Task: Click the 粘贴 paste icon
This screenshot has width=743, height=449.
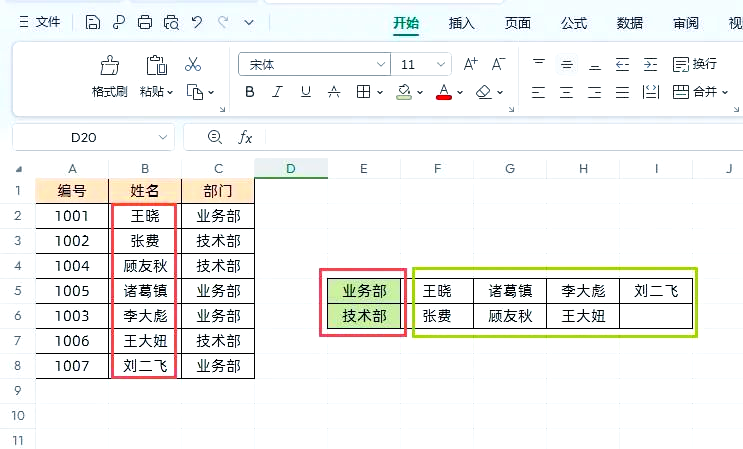Action: [156, 65]
